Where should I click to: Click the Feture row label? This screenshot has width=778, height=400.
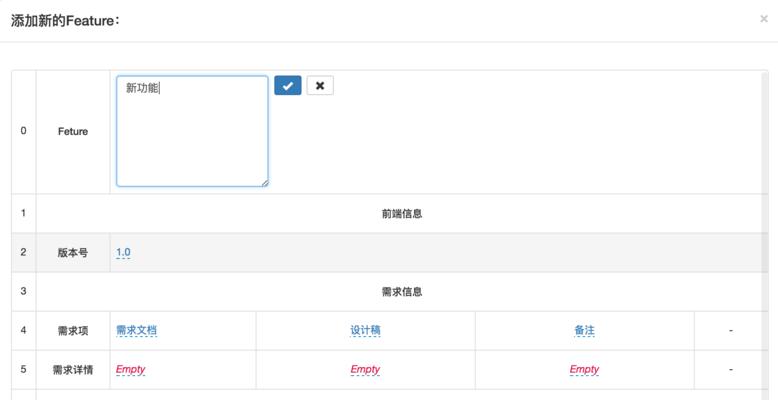click(x=73, y=132)
